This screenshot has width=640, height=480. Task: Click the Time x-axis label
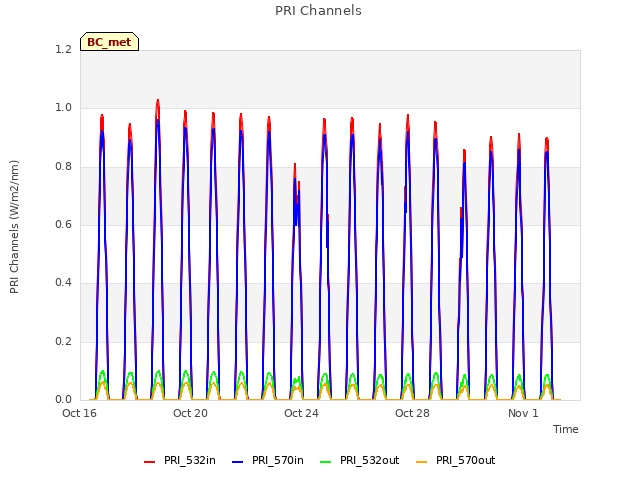pyautogui.click(x=566, y=429)
